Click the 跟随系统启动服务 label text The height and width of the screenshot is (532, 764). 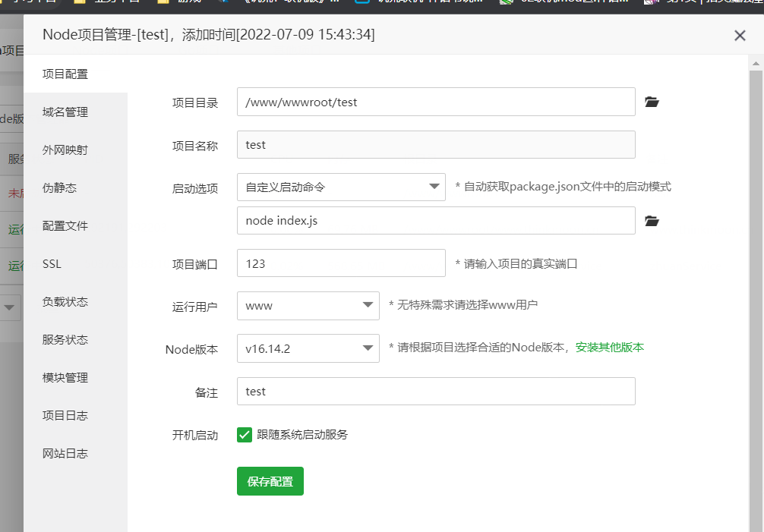pyautogui.click(x=302, y=435)
